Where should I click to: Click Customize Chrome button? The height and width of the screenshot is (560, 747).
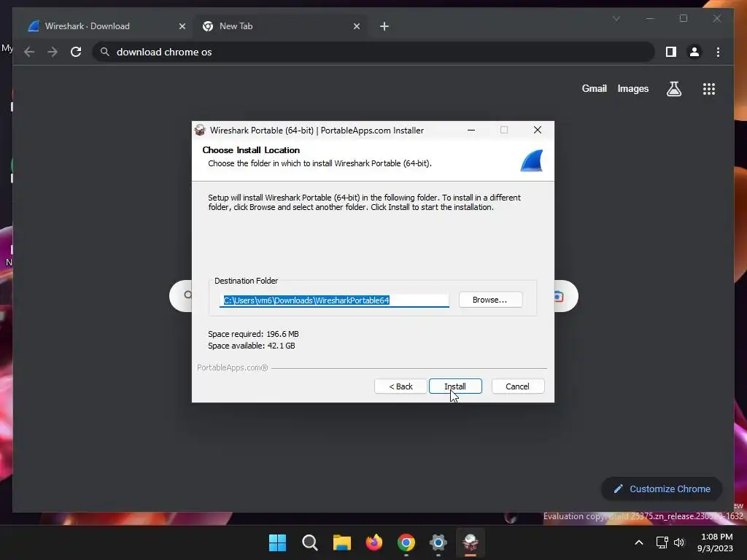(x=662, y=489)
